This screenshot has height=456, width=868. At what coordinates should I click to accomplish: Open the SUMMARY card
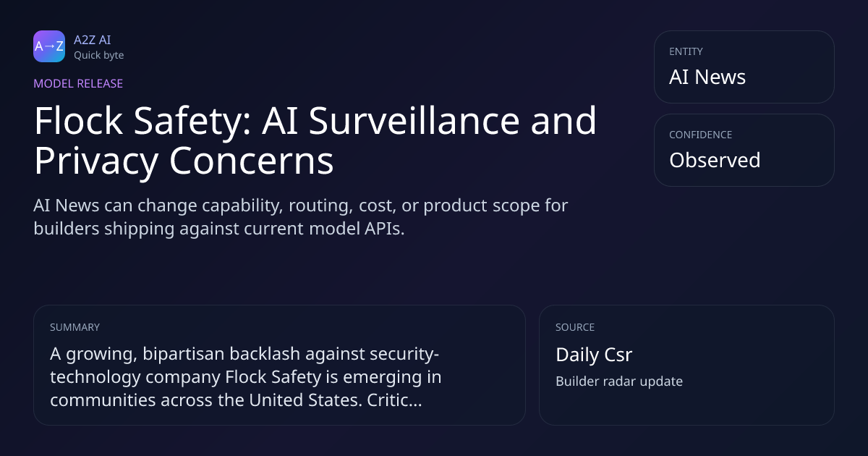279,365
